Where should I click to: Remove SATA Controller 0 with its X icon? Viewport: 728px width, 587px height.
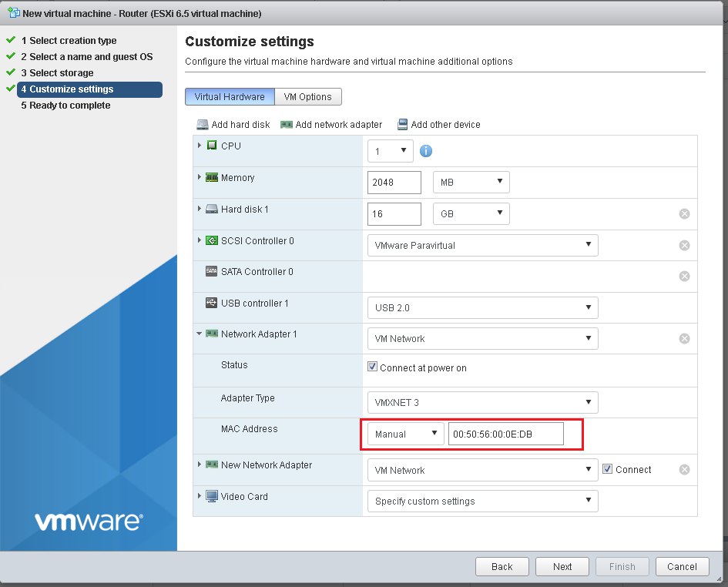point(684,277)
